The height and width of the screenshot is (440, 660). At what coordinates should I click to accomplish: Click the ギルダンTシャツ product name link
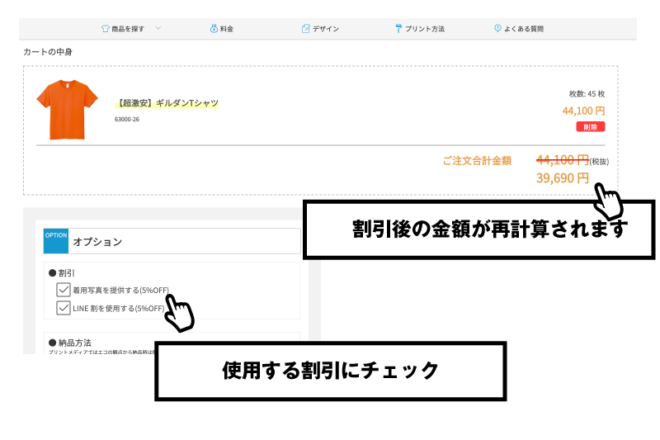click(168, 103)
